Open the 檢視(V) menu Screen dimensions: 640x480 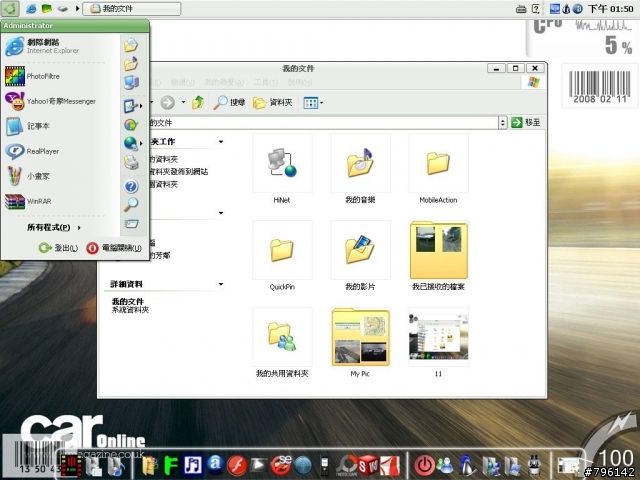click(182, 82)
